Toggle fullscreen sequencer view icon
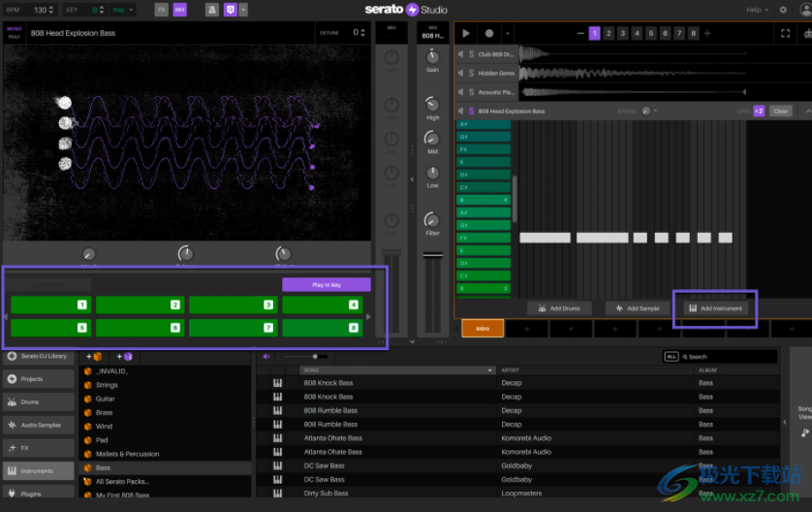812x512 pixels. pyautogui.click(x=786, y=33)
